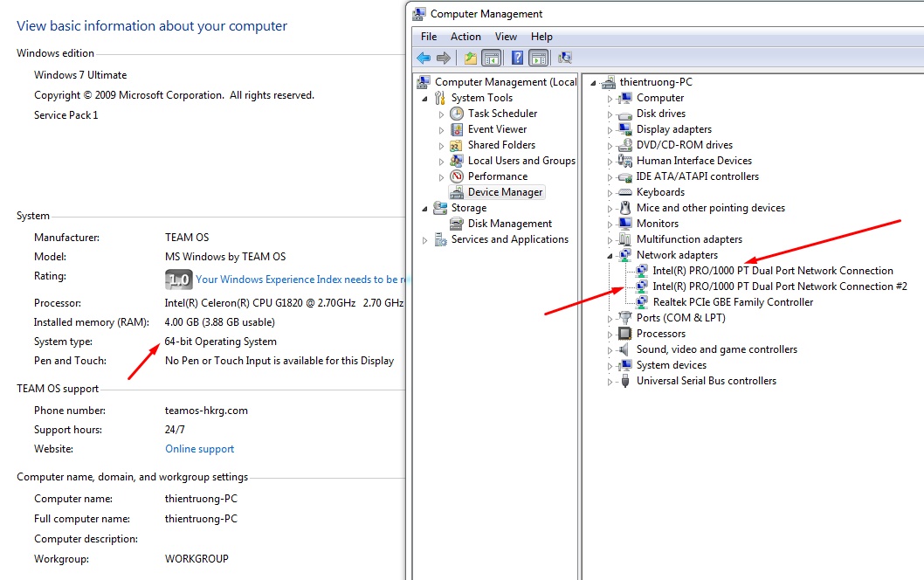The image size is (924, 580).
Task: Click the WORKGROUP workgroup value
Action: click(x=197, y=559)
